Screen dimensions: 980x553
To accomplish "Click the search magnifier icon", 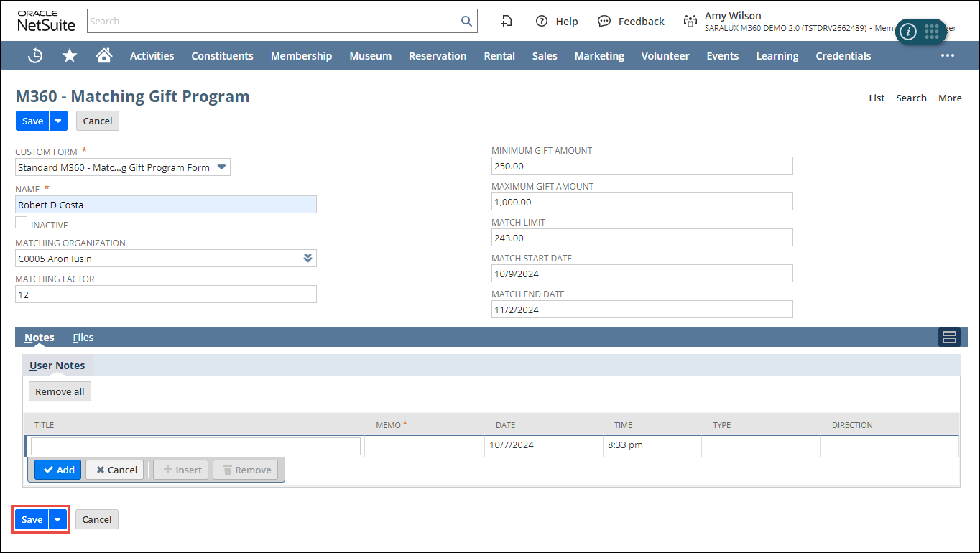I will click(x=466, y=22).
